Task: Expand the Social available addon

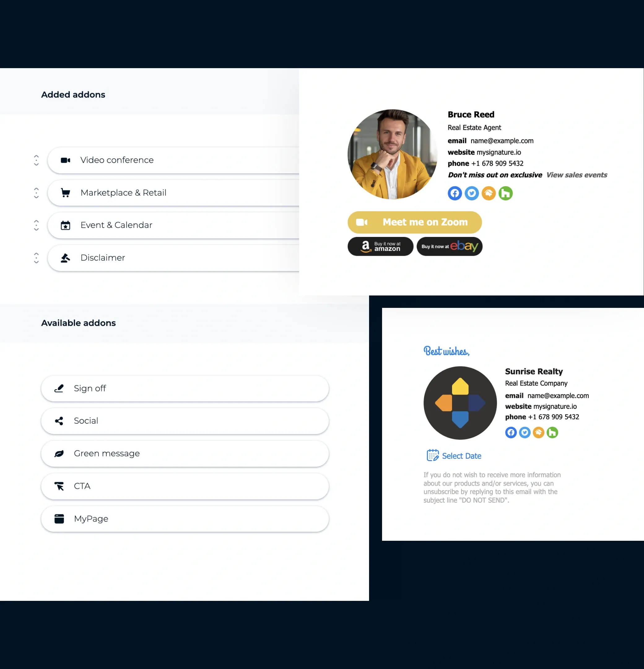Action: pyautogui.click(x=185, y=421)
